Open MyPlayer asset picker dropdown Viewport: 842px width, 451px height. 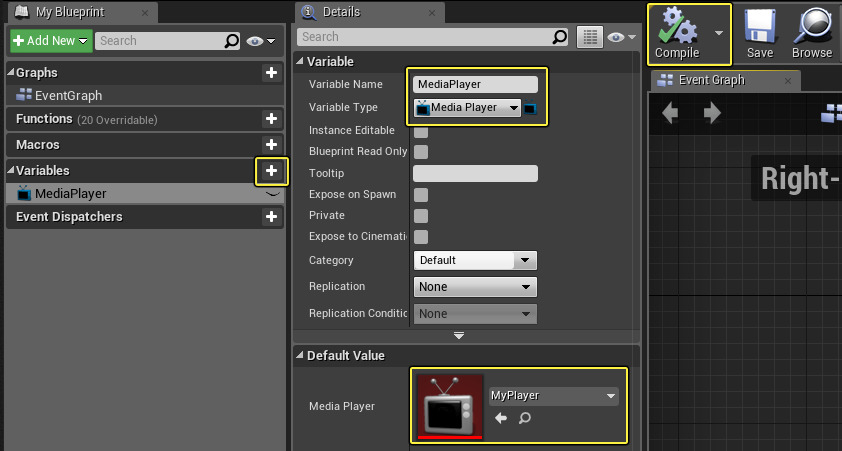[x=554, y=396]
